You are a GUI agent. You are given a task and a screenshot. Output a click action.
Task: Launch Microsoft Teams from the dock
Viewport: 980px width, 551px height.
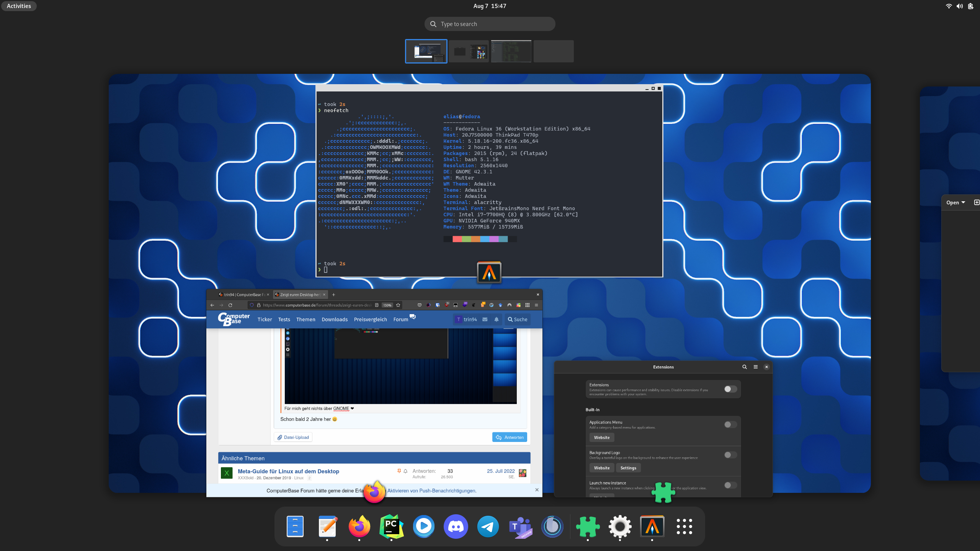point(520,527)
